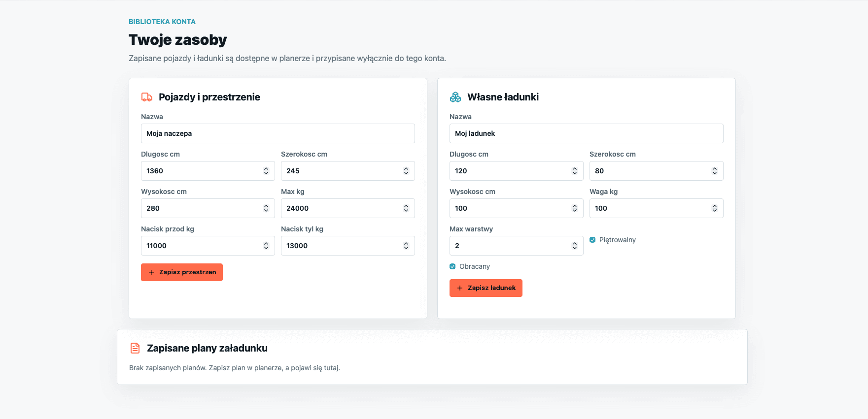Viewport: 868px width, 419px height.
Task: Click the vehicle length field showing 1360
Action: (208, 171)
